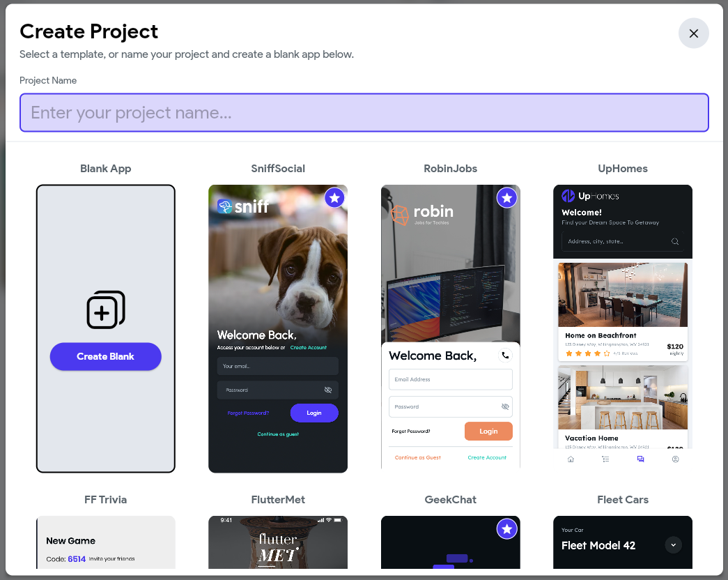The width and height of the screenshot is (728, 580).
Task: Click the add-app icon on the Blank App card
Action: (105, 310)
